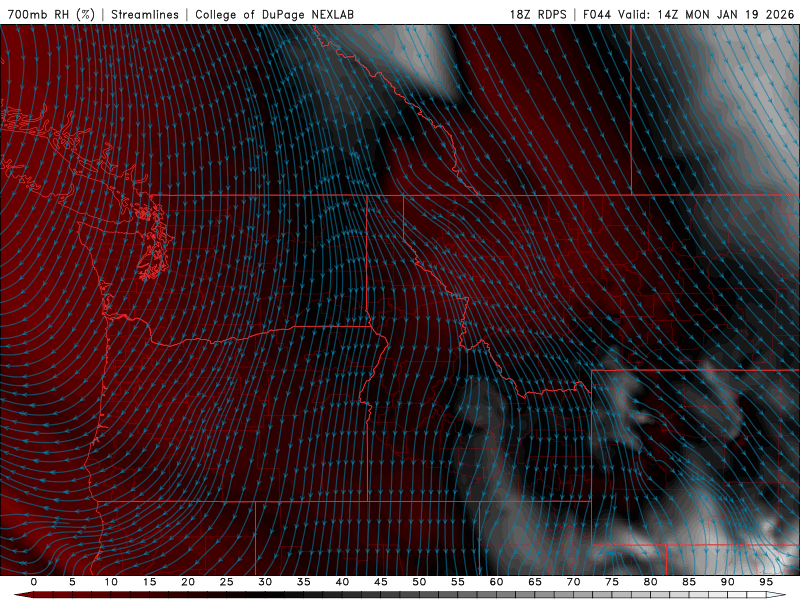Click the '45' colorbar scale label
This screenshot has width=800, height=600.
tap(381, 582)
